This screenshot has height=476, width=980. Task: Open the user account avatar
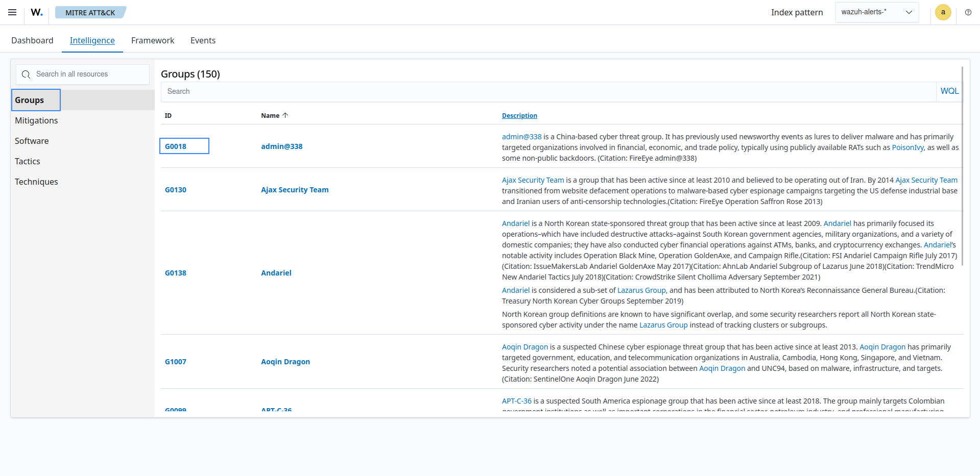[x=943, y=12]
